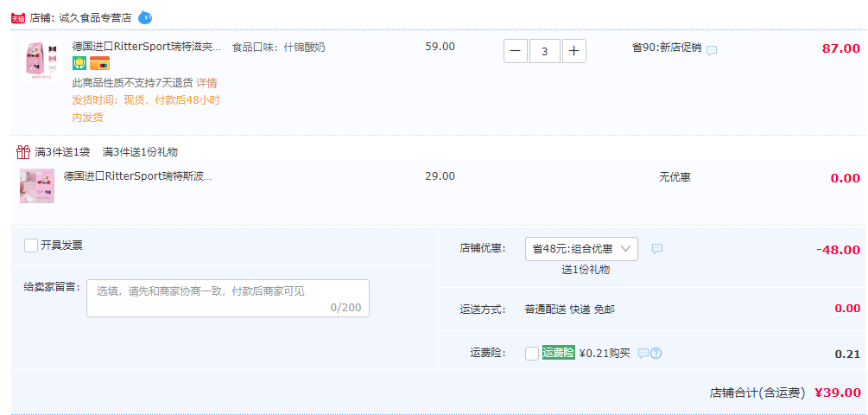This screenshot has width=868, height=415.
Task: Open the help question-mark icon for 运费险
Action: (656, 353)
